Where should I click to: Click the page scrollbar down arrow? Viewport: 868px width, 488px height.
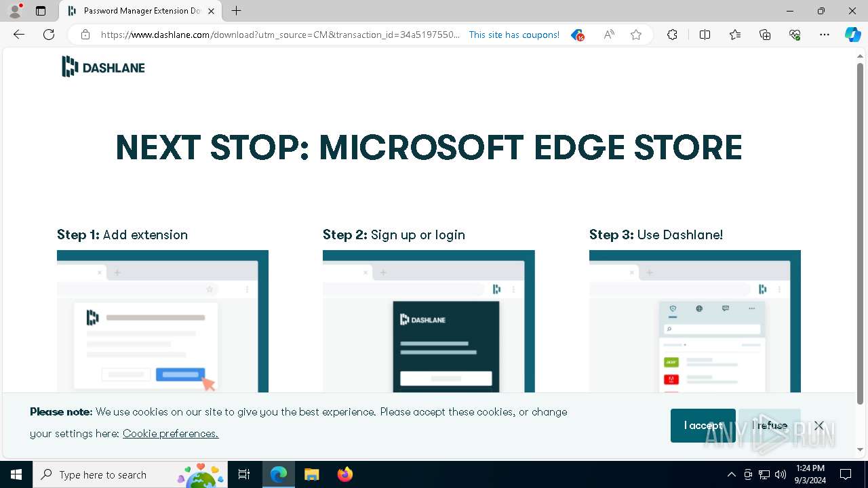[x=861, y=449]
